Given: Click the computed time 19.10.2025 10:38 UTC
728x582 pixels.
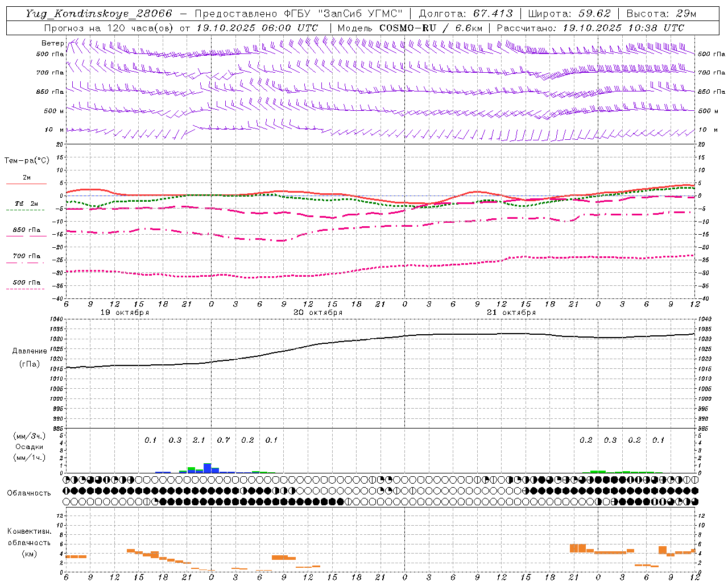Looking at the screenshot, I should [x=623, y=28].
